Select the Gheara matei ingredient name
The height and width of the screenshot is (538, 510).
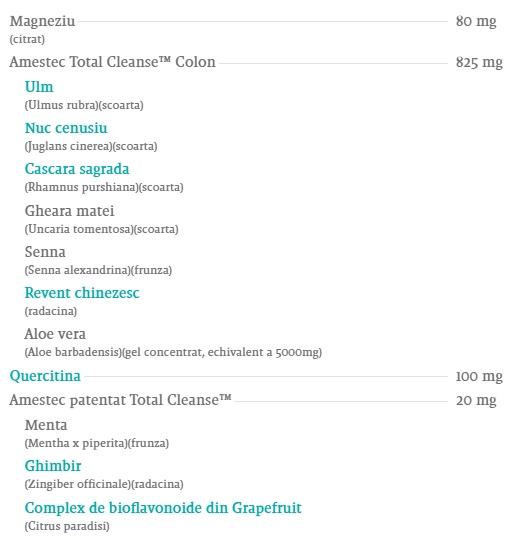(69, 211)
